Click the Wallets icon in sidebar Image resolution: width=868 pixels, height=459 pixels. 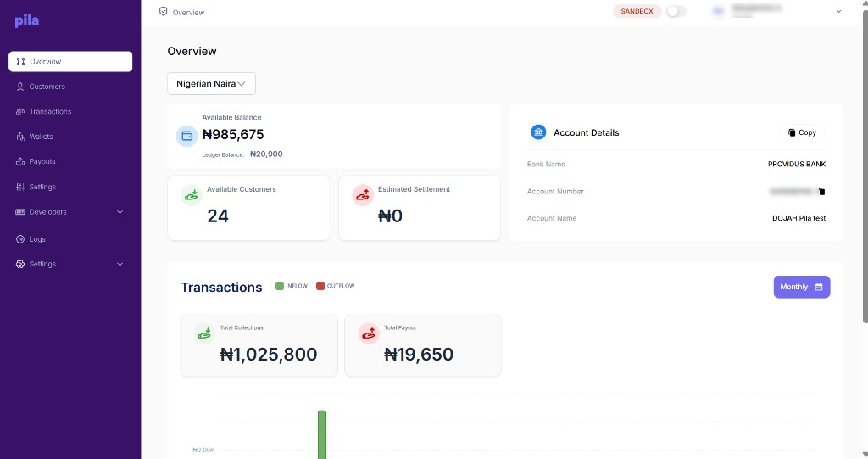click(x=20, y=137)
